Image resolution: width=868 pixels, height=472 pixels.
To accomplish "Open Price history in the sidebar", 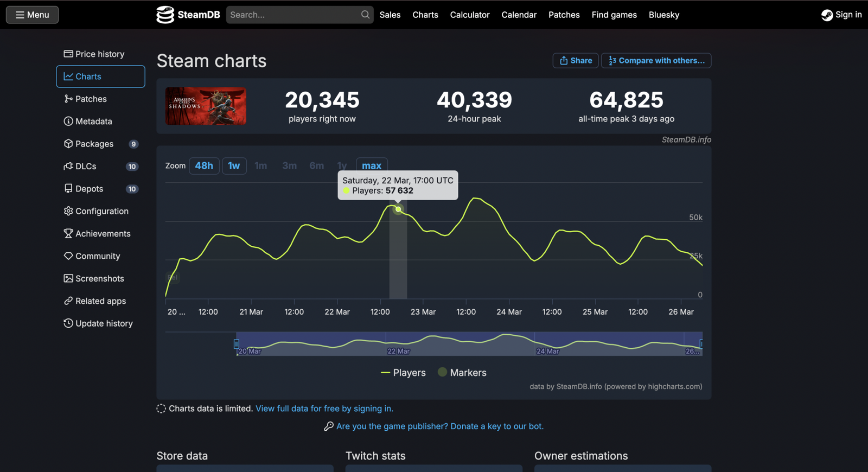I will [100, 54].
